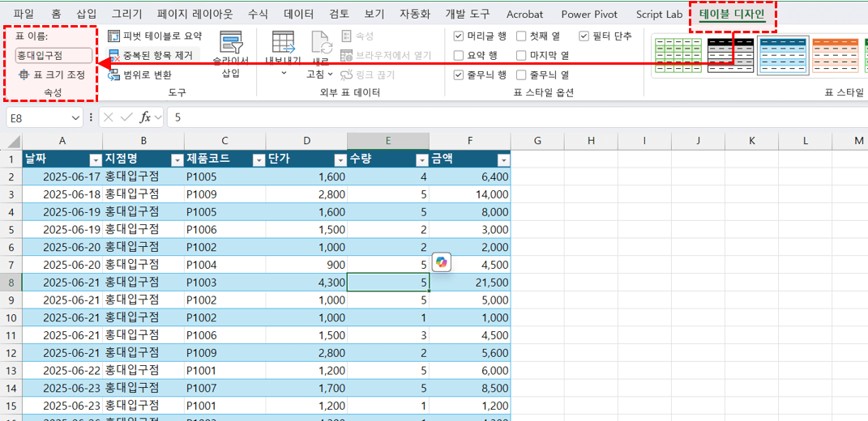868x421 pixels.
Task: Click the 슬라이서 삽입 icon
Action: [231, 43]
